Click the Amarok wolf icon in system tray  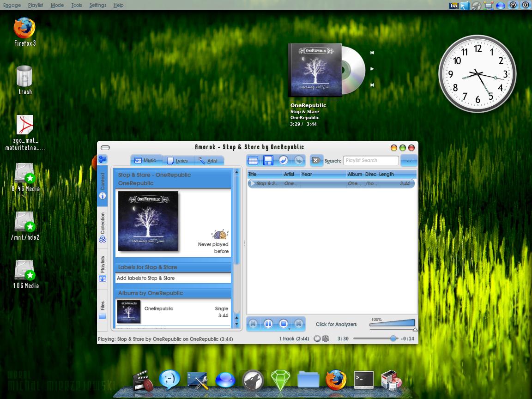(x=477, y=6)
